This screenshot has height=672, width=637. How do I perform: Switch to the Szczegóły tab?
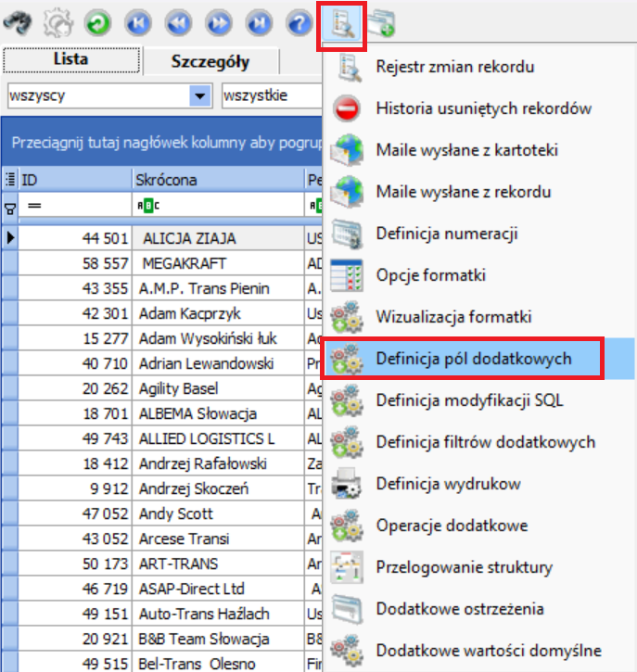coord(210,62)
